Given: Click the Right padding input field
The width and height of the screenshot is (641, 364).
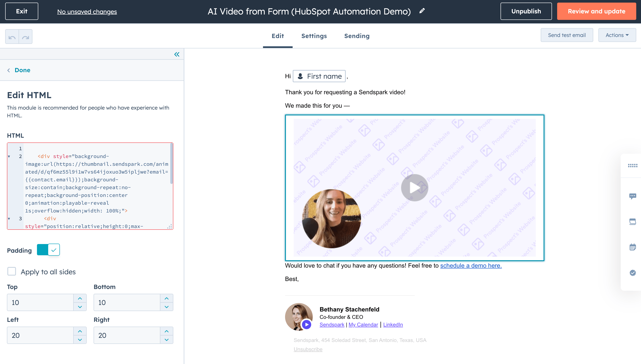Looking at the screenshot, I should (127, 335).
